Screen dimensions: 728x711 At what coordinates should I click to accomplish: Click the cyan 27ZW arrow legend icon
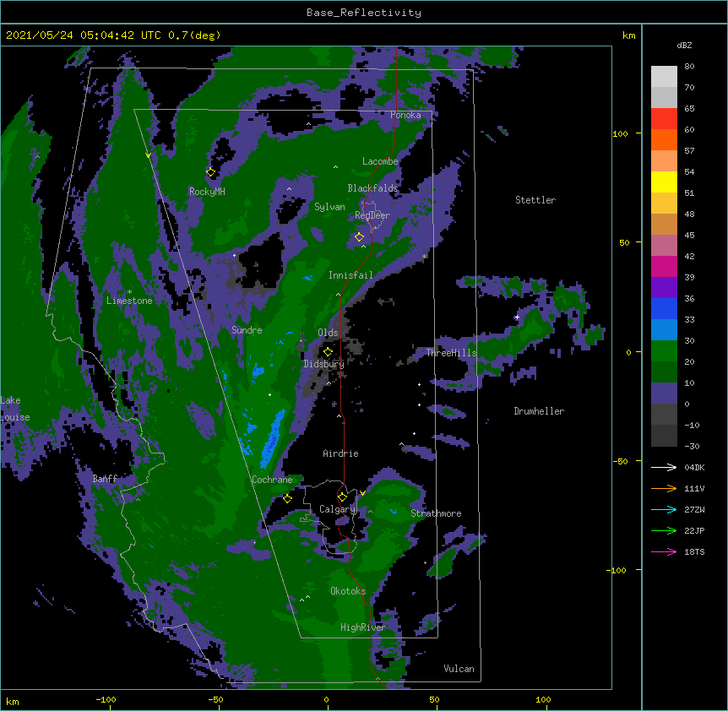point(664,509)
